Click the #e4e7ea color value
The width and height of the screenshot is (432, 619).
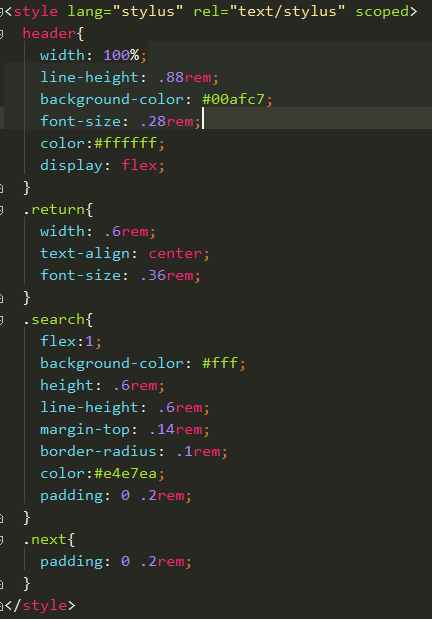pos(126,474)
